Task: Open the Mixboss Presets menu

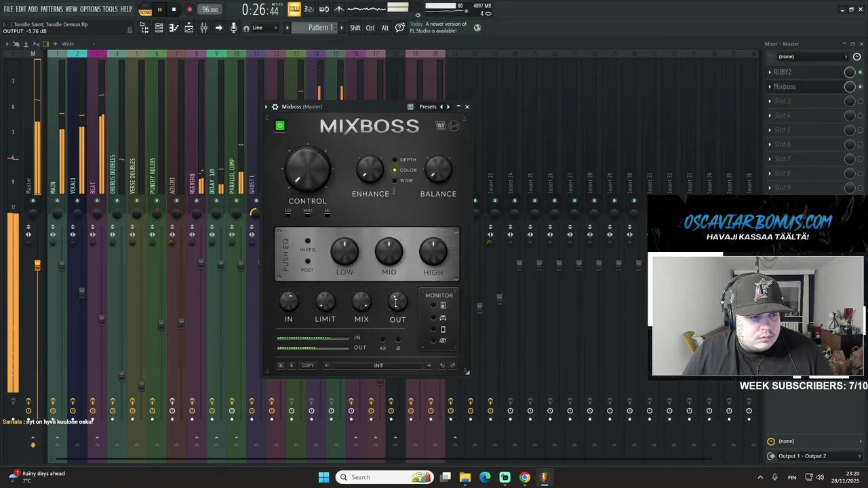Action: tap(428, 106)
